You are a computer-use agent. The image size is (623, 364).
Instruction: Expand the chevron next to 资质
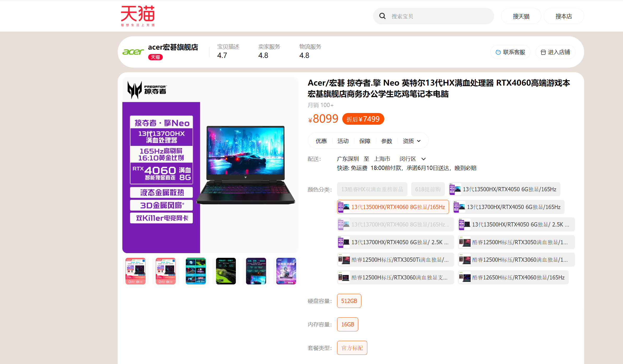coord(419,141)
